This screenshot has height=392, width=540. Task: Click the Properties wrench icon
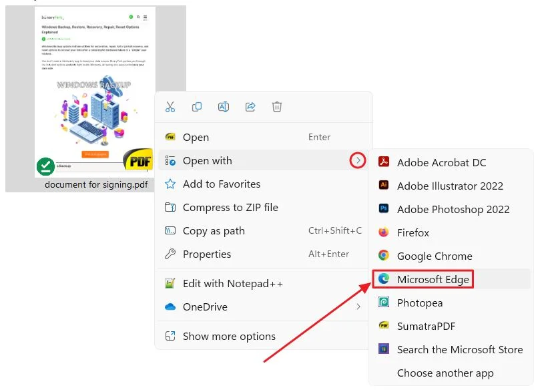tap(170, 254)
